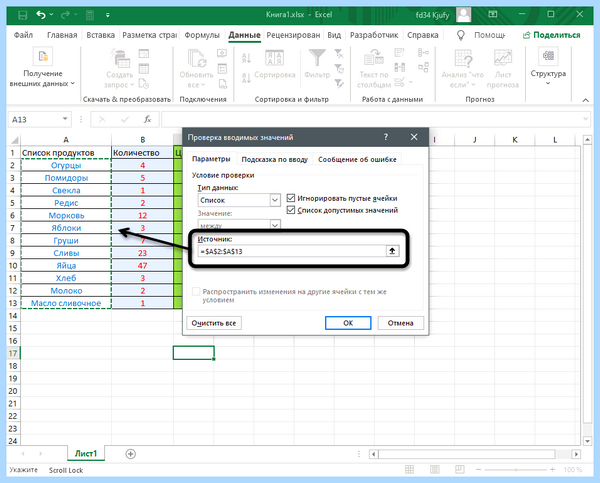Expand the formula bar chevron

pyautogui.click(x=585, y=119)
